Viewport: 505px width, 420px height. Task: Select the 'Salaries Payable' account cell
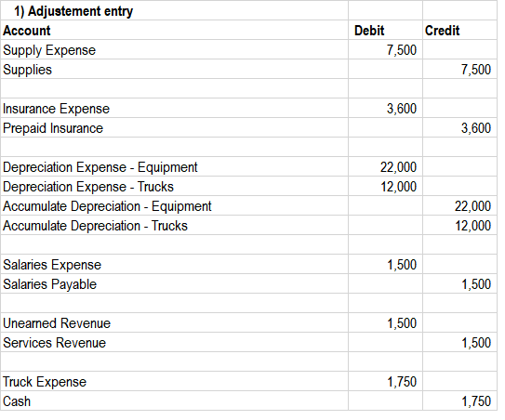175,283
